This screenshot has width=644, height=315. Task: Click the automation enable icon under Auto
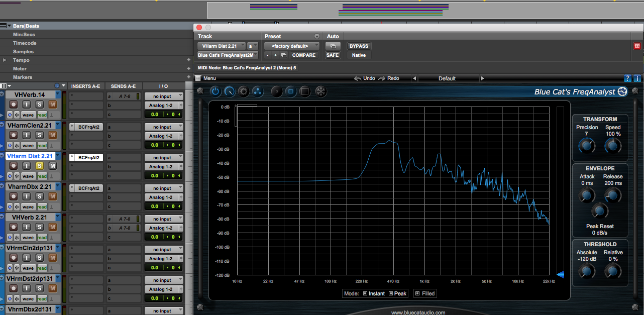[333, 46]
